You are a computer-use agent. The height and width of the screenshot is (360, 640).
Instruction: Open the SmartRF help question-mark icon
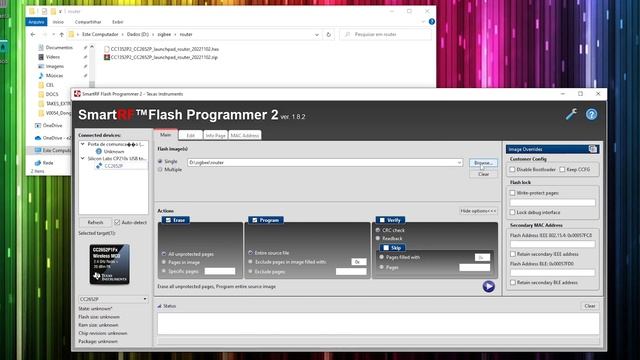pyautogui.click(x=591, y=114)
